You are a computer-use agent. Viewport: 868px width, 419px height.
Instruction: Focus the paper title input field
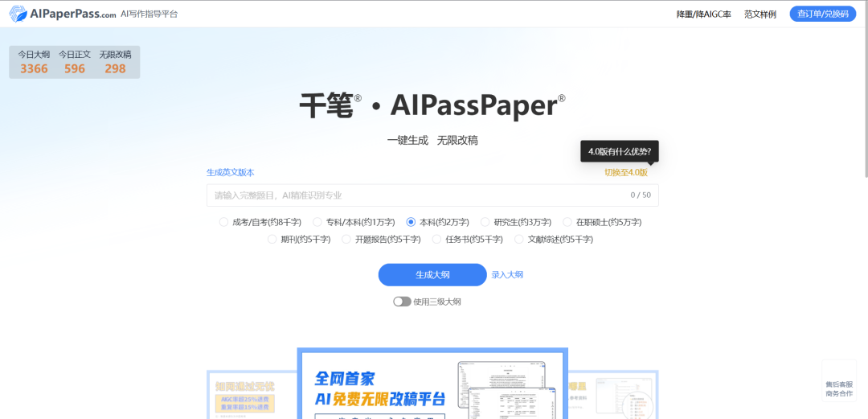click(x=432, y=195)
